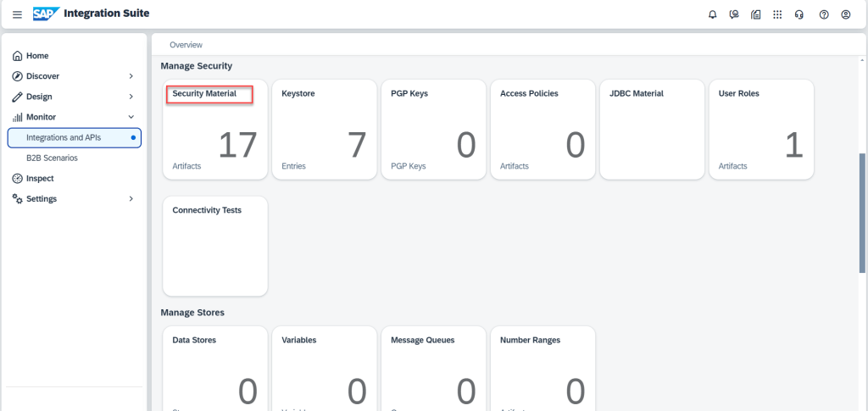
Task: Open the Connectivity Tests tile
Action: pos(214,246)
